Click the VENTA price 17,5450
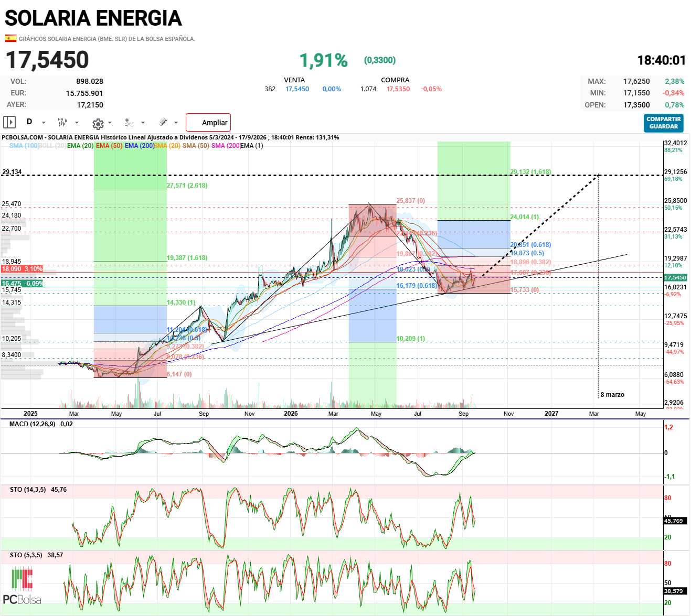The height and width of the screenshot is (616, 691). click(297, 89)
